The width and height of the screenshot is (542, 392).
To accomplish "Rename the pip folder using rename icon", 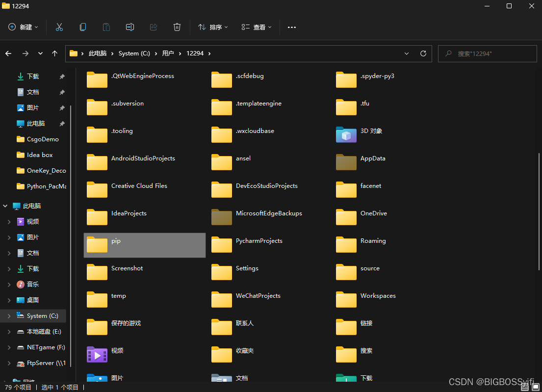I will (130, 27).
